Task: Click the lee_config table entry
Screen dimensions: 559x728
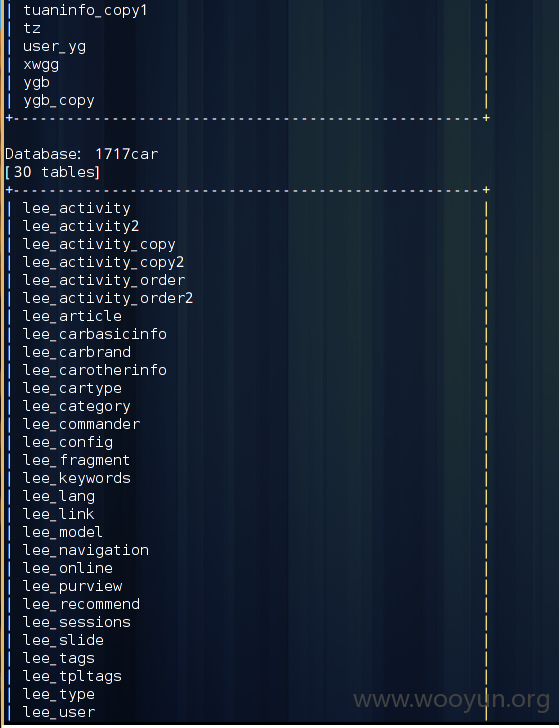Action: [x=68, y=442]
